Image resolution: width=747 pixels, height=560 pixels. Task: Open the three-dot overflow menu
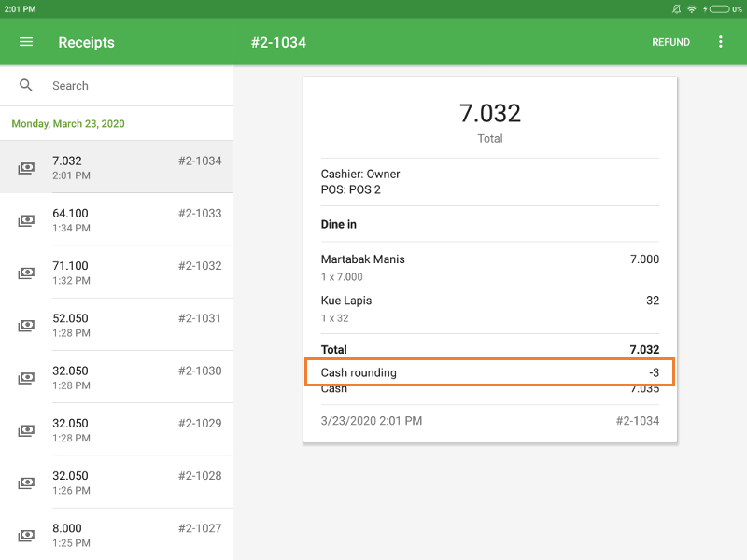[720, 42]
